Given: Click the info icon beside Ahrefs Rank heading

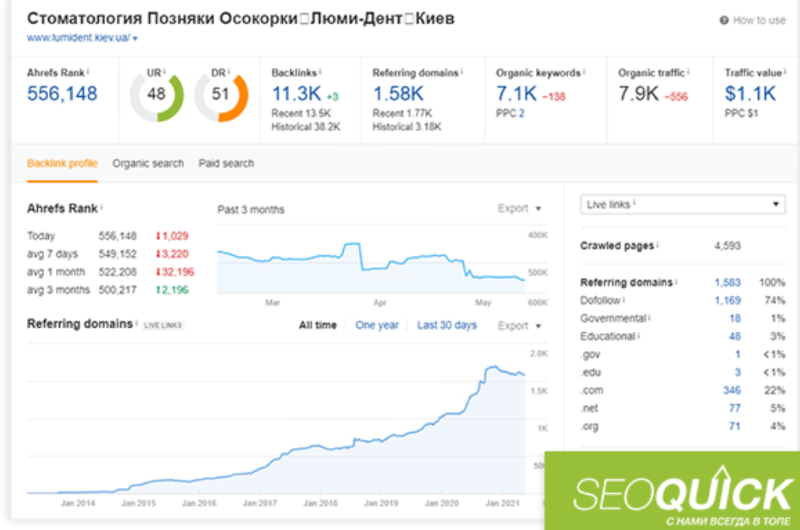Looking at the screenshot, I should tap(102, 207).
